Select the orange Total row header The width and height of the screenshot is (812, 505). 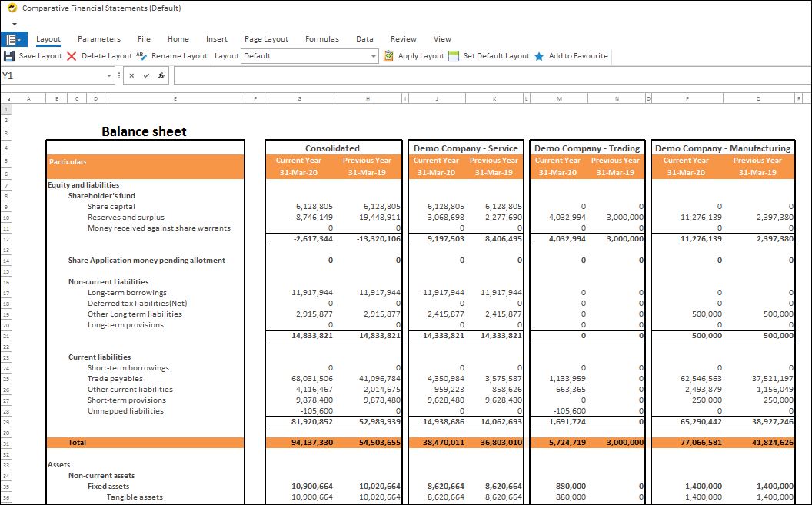(x=92, y=442)
